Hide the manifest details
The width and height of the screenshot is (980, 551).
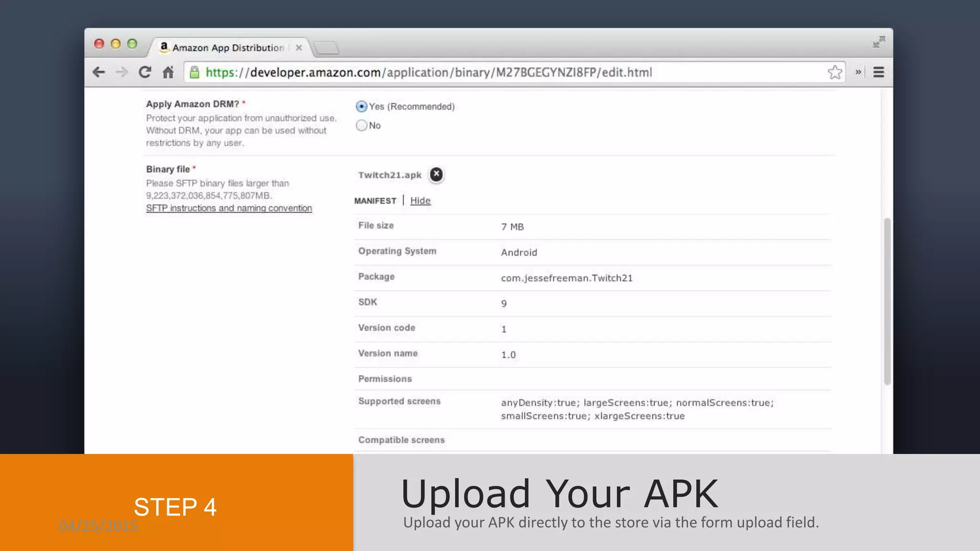pos(420,200)
